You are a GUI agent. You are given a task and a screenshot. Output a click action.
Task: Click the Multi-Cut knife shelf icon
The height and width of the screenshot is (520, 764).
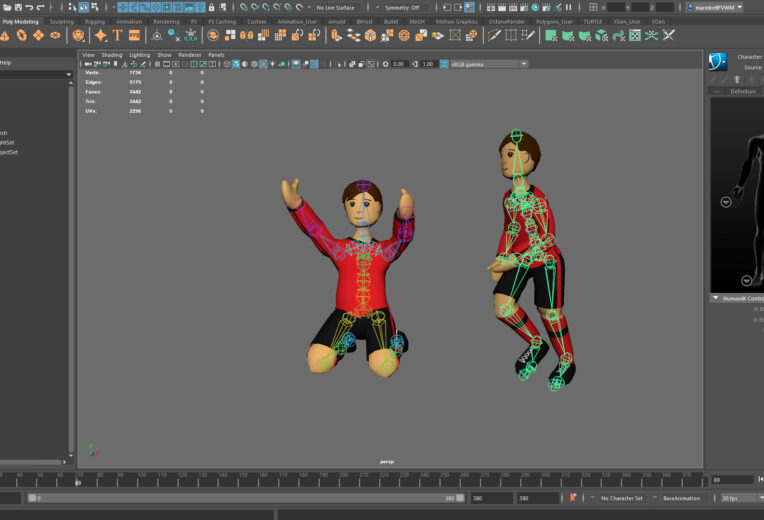[493, 35]
